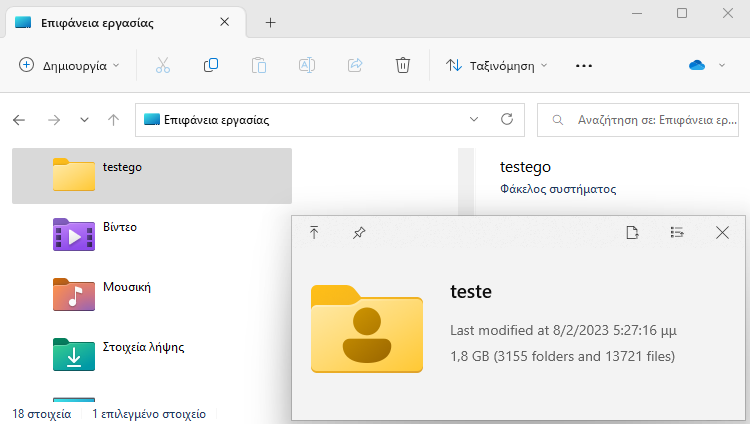Image resolution: width=750 pixels, height=424 pixels.
Task: Click the list-with-arrow icon in preview popup
Action: 677,233
